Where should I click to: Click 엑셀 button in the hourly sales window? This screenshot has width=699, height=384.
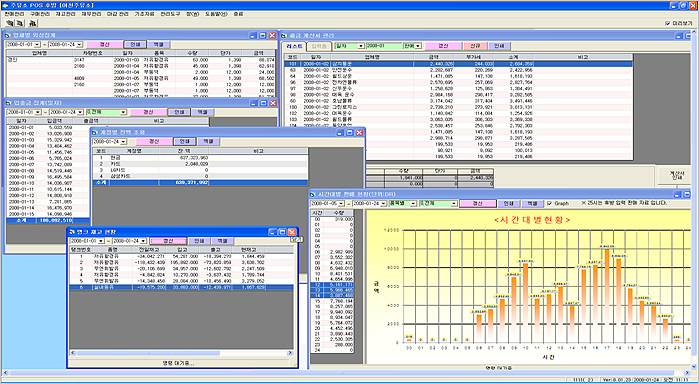[532, 203]
